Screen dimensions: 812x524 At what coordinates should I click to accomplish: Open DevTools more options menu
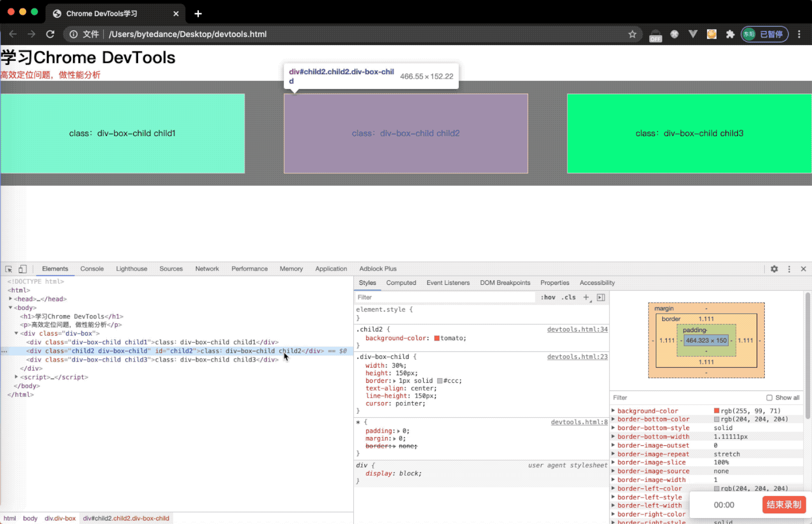click(789, 269)
